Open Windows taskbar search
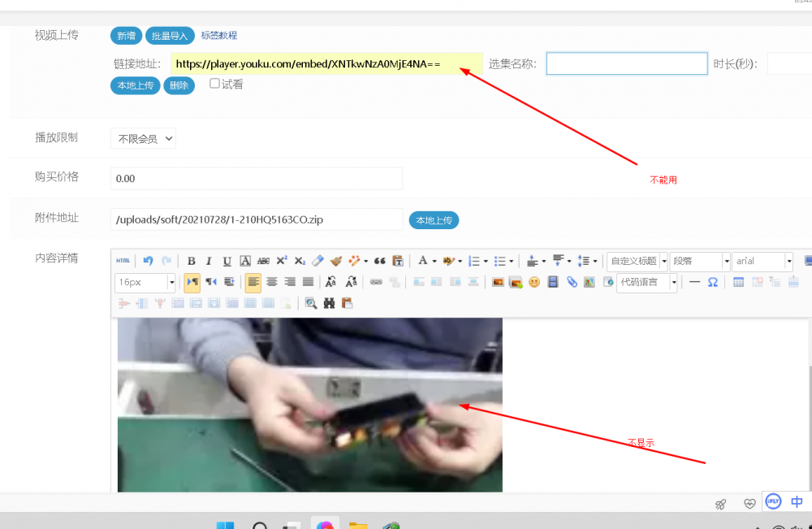812x529 pixels. pos(260,525)
